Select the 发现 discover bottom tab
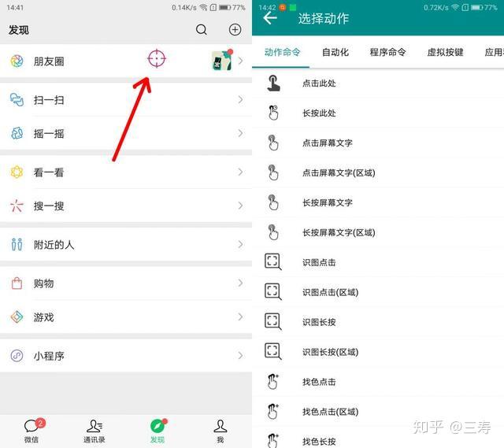The width and height of the screenshot is (504, 448). [x=157, y=431]
